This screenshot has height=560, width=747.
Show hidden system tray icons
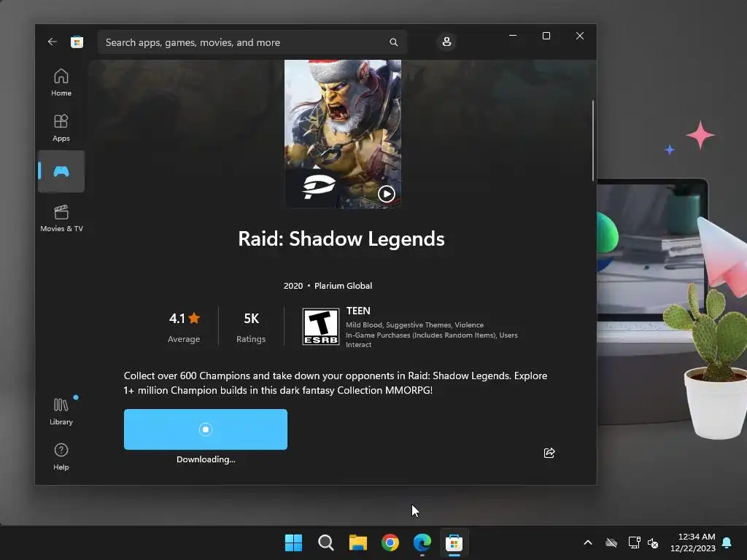pos(588,542)
